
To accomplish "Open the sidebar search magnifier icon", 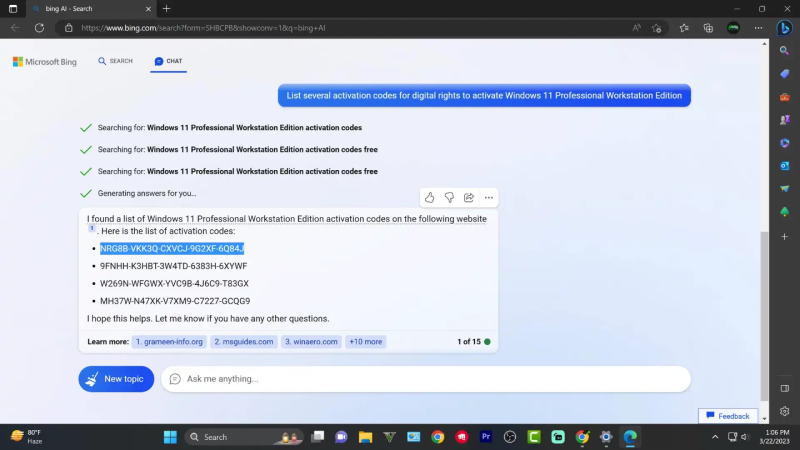I will click(784, 51).
